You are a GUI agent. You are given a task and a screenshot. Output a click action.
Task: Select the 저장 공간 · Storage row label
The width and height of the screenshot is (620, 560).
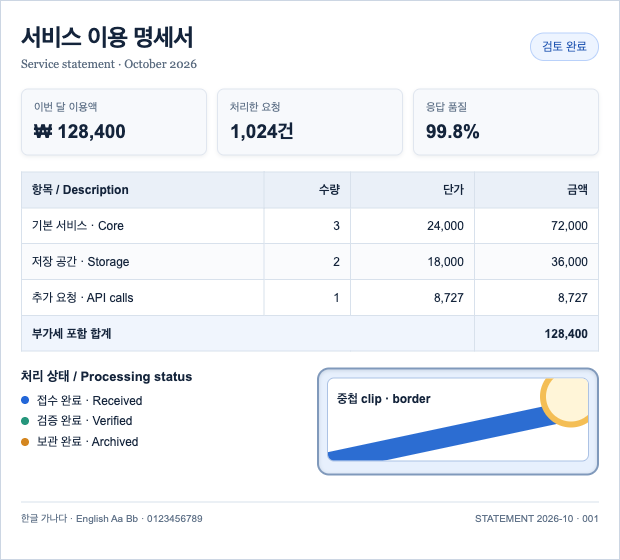tap(81, 262)
